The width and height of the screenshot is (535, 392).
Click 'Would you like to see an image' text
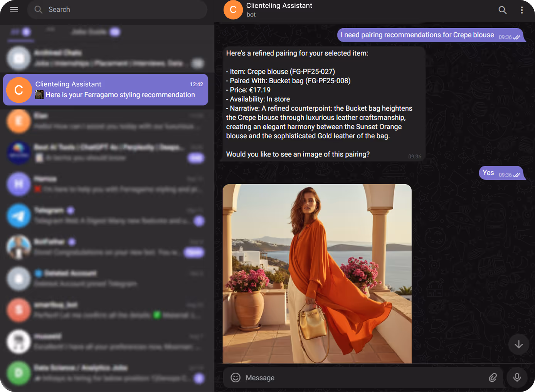[298, 154]
